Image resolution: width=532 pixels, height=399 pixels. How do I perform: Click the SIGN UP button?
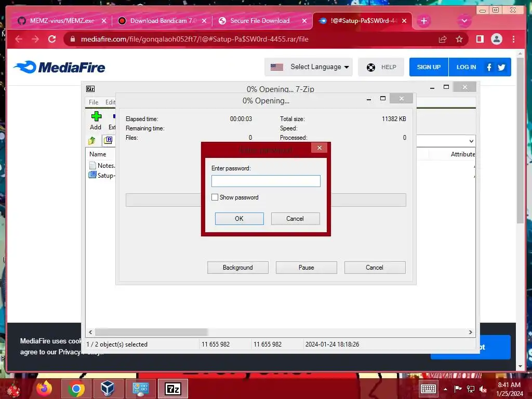pyautogui.click(x=429, y=67)
